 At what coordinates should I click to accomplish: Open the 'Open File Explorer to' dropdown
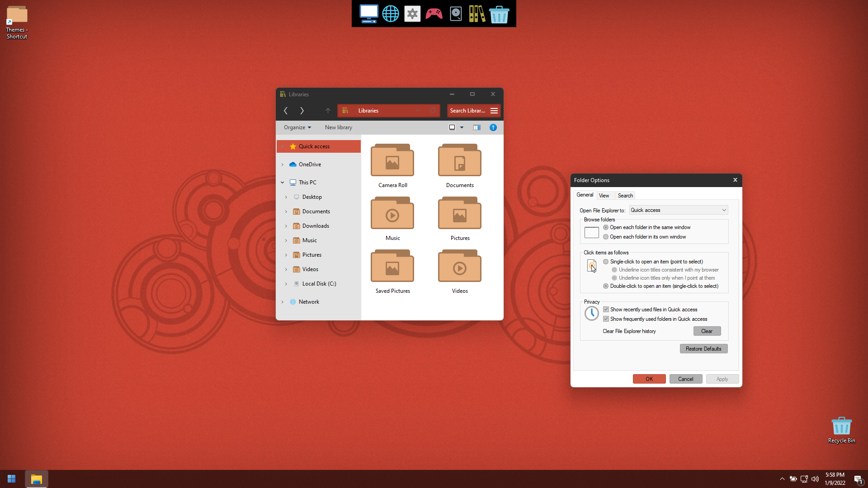coord(678,210)
